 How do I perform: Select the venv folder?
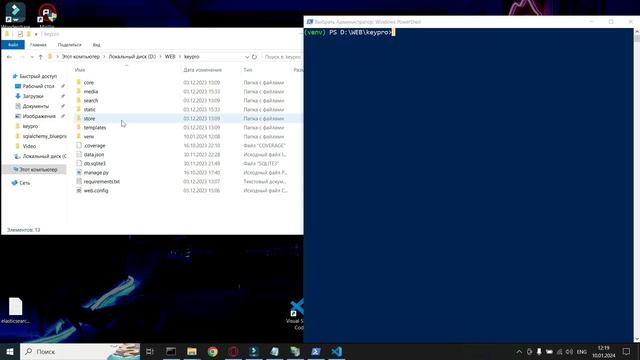click(89, 136)
